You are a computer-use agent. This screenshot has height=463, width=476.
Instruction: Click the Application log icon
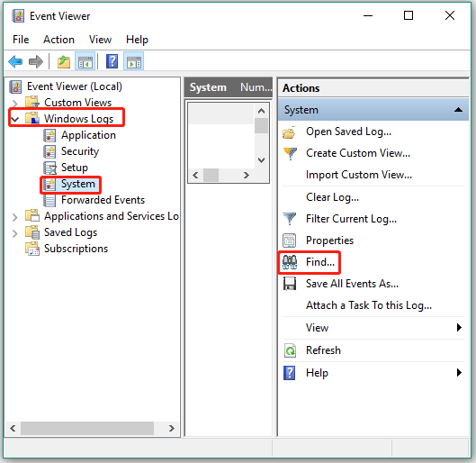pyautogui.click(x=49, y=135)
